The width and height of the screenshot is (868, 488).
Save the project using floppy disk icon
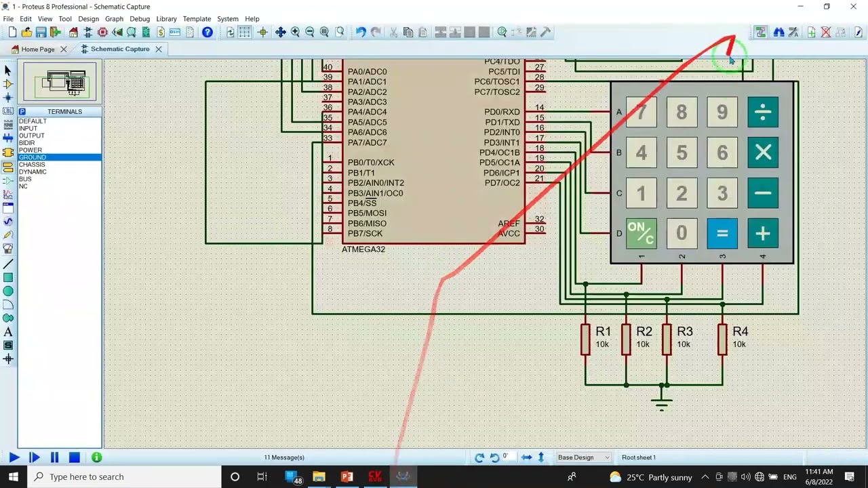point(41,32)
